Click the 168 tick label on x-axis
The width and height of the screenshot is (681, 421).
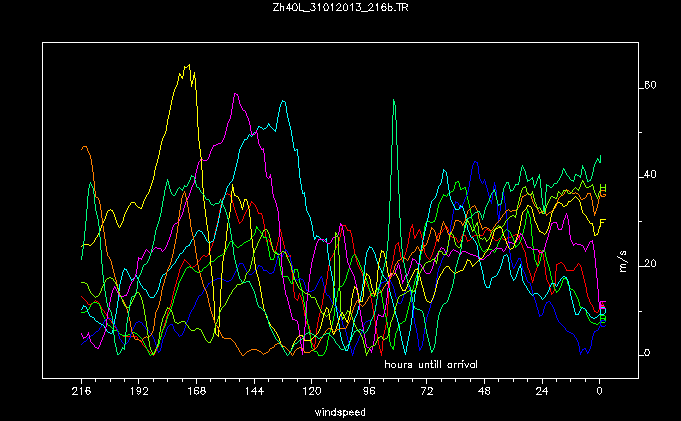[x=197, y=393]
